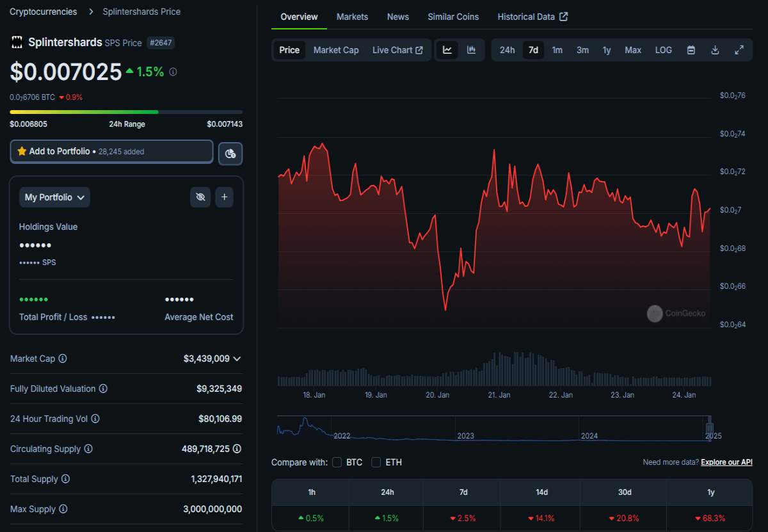Viewport: 768px width, 532px height.
Task: Switch to candlestick chart icon
Action: pos(472,50)
